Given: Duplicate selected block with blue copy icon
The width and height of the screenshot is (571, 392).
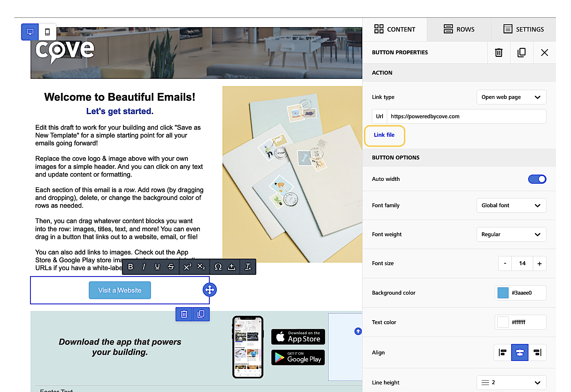Looking at the screenshot, I should tap(201, 314).
